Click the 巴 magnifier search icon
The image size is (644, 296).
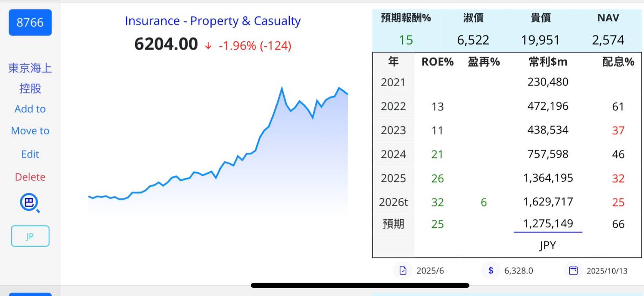pyautogui.click(x=30, y=203)
